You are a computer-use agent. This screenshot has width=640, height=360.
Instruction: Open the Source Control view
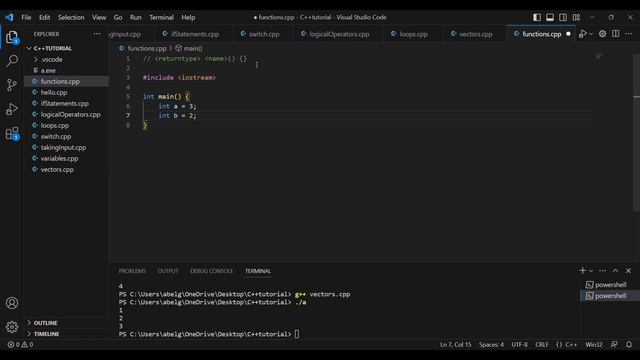click(x=12, y=85)
